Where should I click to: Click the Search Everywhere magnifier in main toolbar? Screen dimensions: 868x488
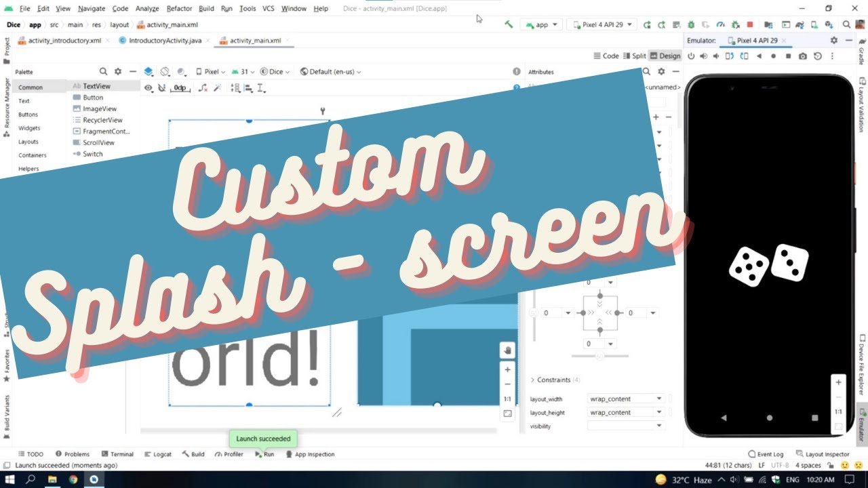846,24
